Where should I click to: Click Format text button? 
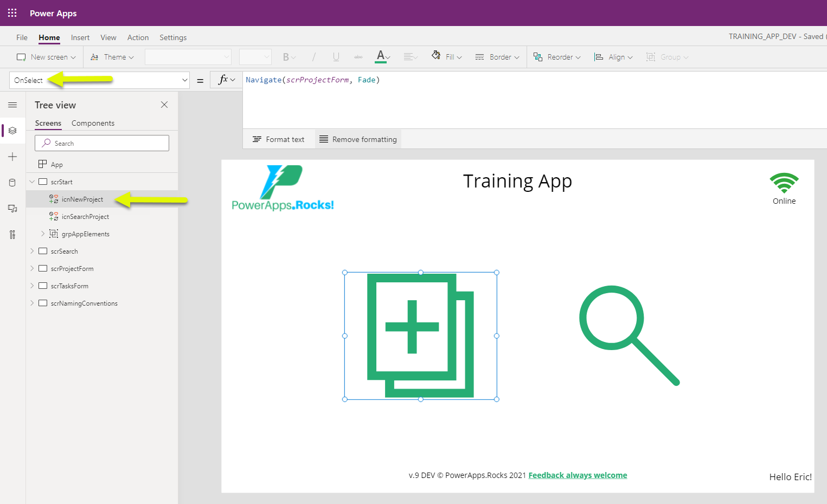(279, 139)
